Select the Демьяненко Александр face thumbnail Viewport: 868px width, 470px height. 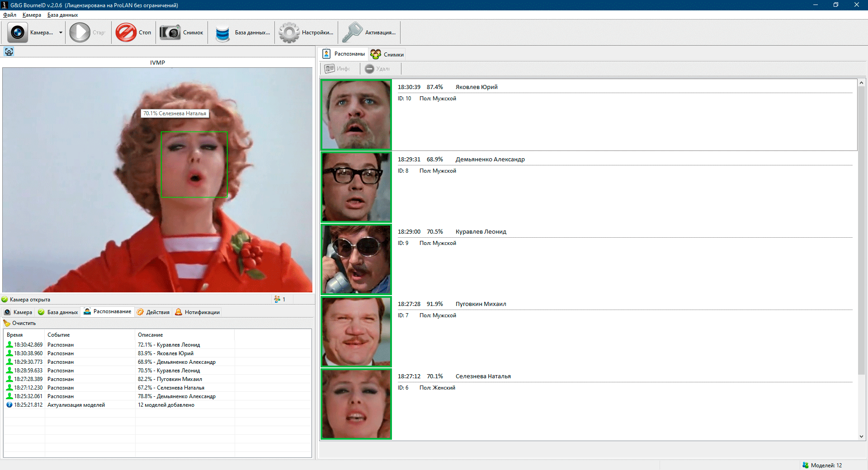[356, 187]
